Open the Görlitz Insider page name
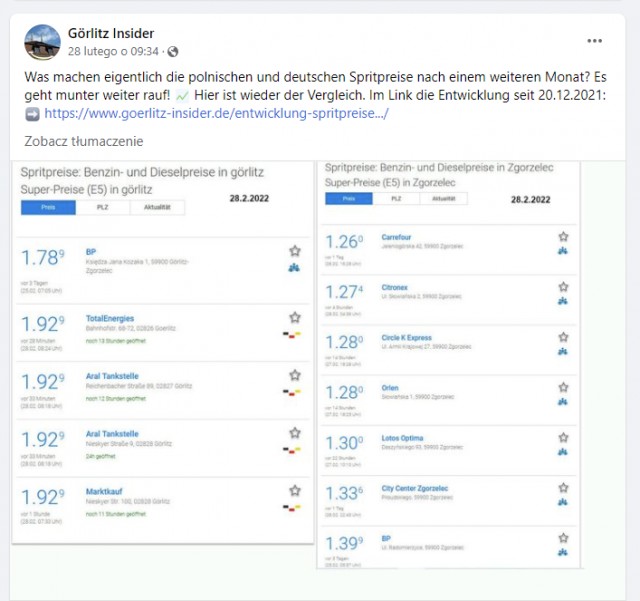 [x=111, y=33]
